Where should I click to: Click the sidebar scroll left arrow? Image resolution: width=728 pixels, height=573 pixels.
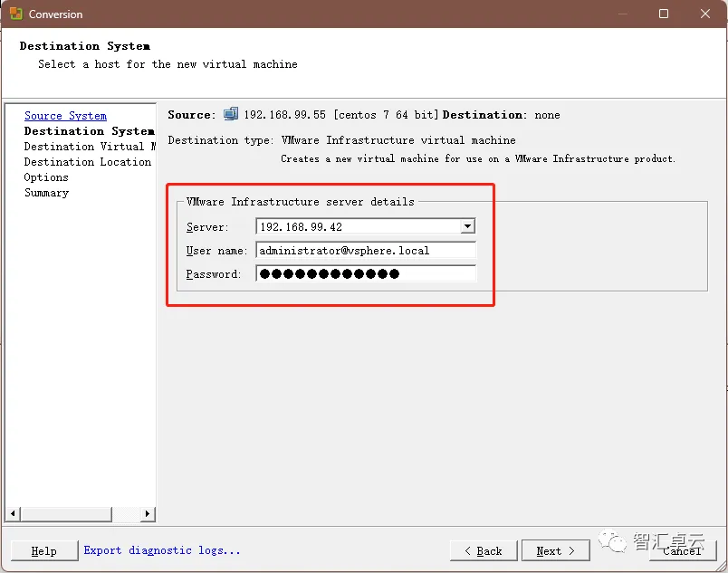pyautogui.click(x=13, y=513)
